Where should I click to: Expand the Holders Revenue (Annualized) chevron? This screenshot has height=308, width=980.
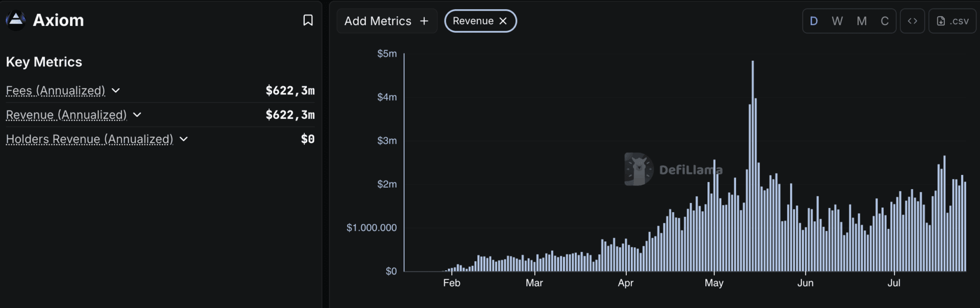click(x=184, y=139)
